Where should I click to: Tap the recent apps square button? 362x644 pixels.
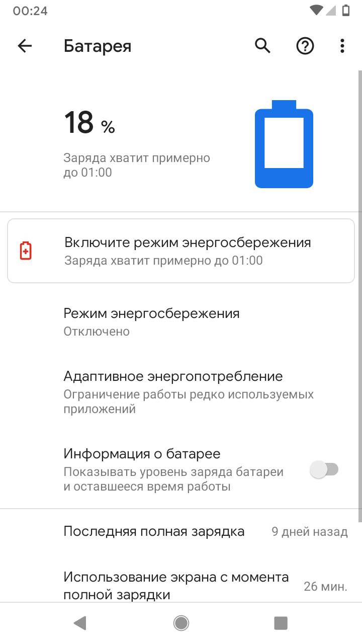click(x=281, y=623)
